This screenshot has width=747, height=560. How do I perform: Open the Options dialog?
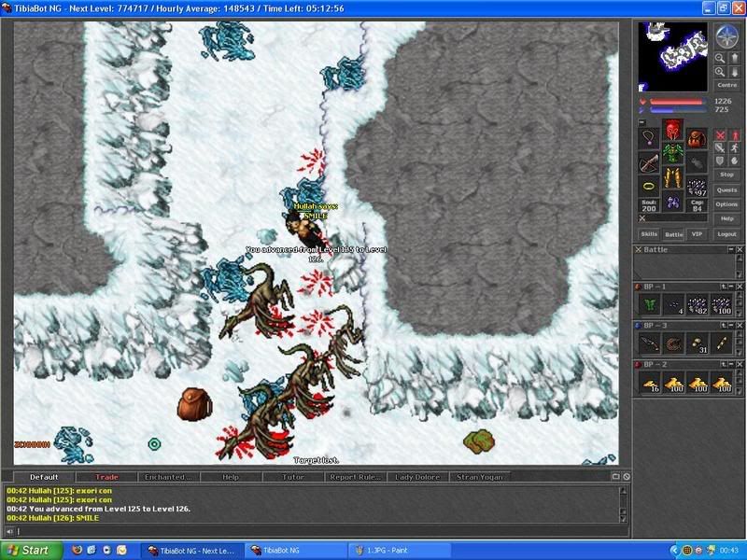point(727,203)
